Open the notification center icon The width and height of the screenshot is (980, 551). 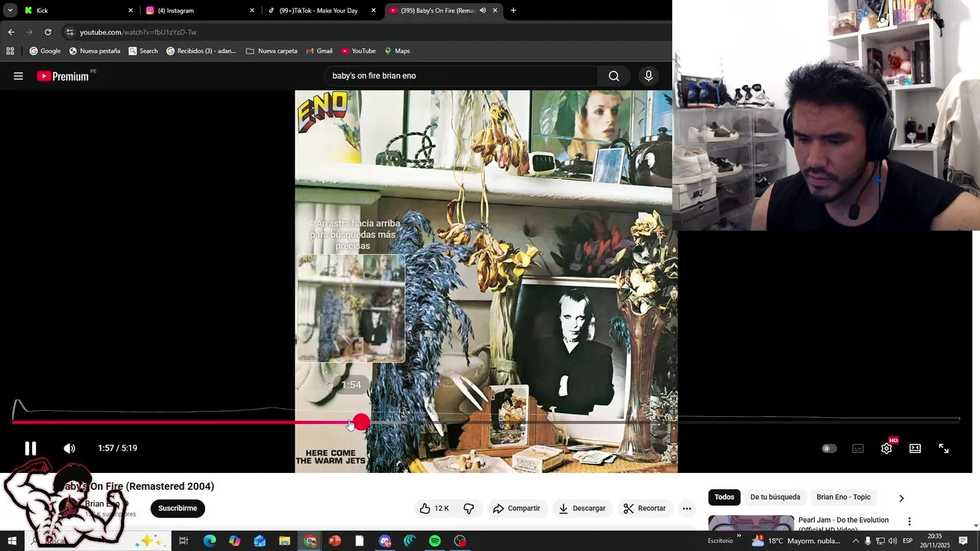(963, 541)
